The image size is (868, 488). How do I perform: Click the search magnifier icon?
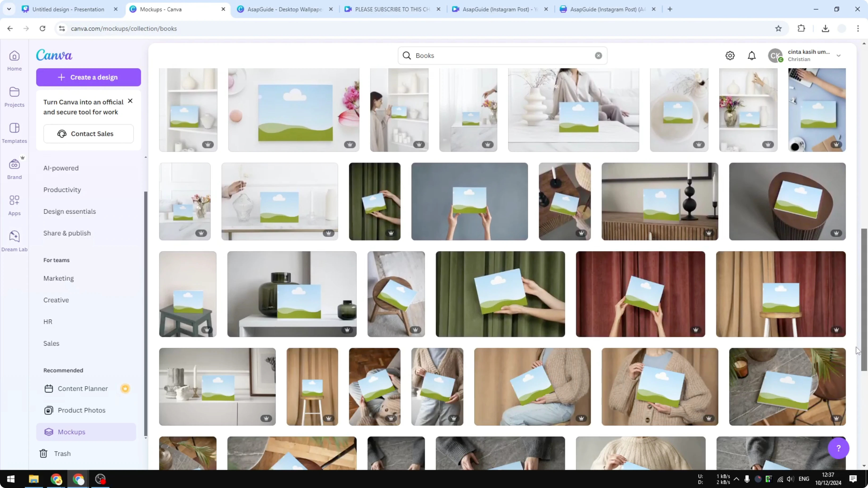407,56
